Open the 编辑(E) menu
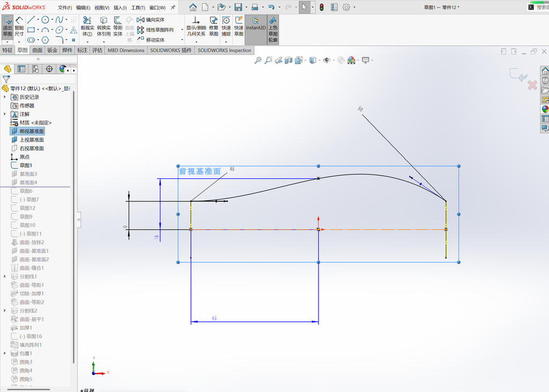 pyautogui.click(x=83, y=7)
